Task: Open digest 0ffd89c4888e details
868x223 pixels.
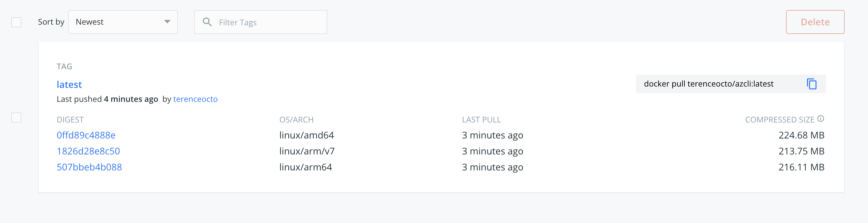Action: click(86, 135)
